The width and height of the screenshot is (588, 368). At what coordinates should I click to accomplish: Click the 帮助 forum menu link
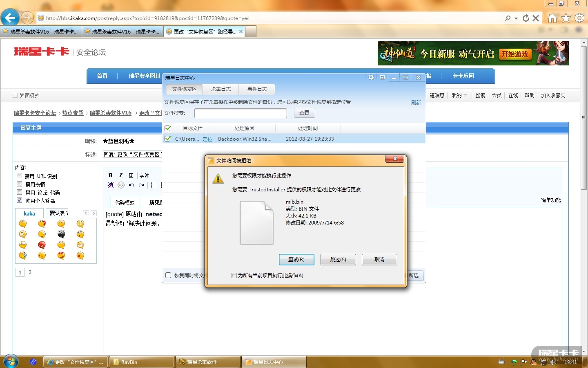pyautogui.click(x=529, y=95)
